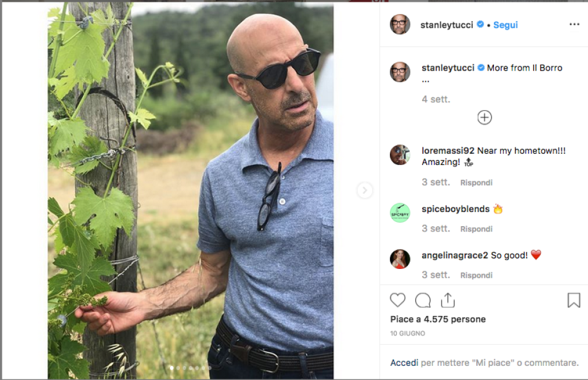The image size is (588, 380).
Task: Go to next photo with arrow
Action: point(365,190)
